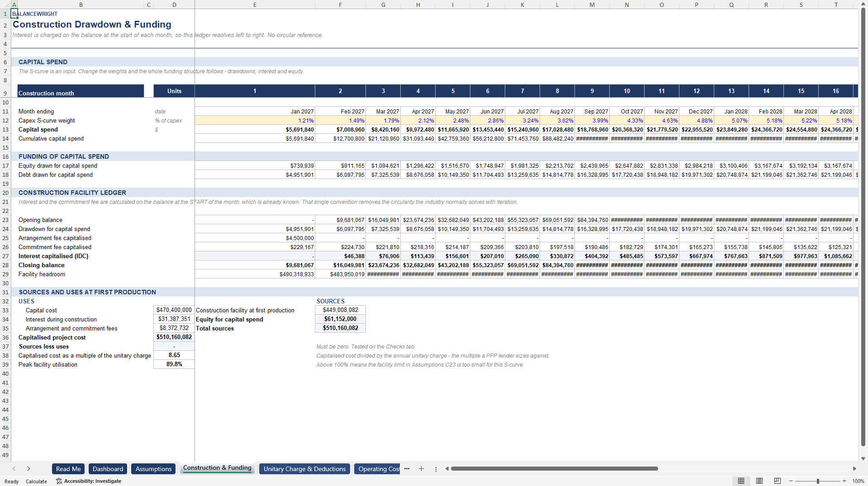Select column B header
Image resolution: width=868 pixels, height=486 pixels.
[x=81, y=5]
